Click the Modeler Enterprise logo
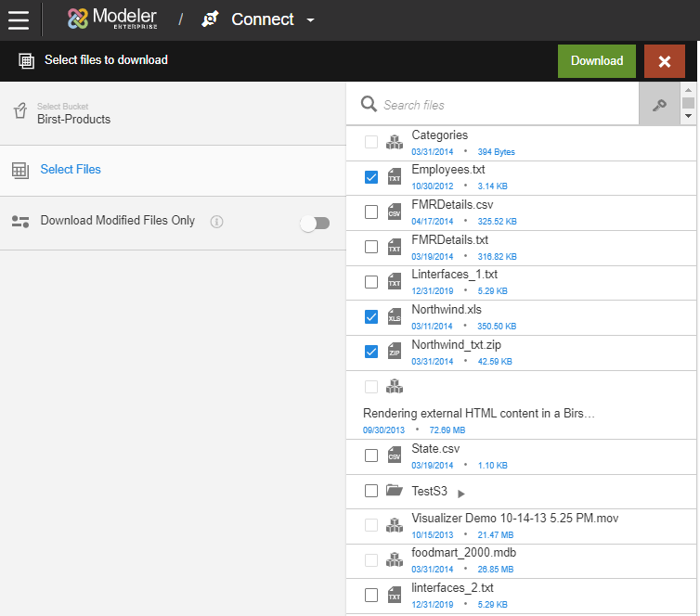The width and height of the screenshot is (700, 616). pyautogui.click(x=112, y=19)
